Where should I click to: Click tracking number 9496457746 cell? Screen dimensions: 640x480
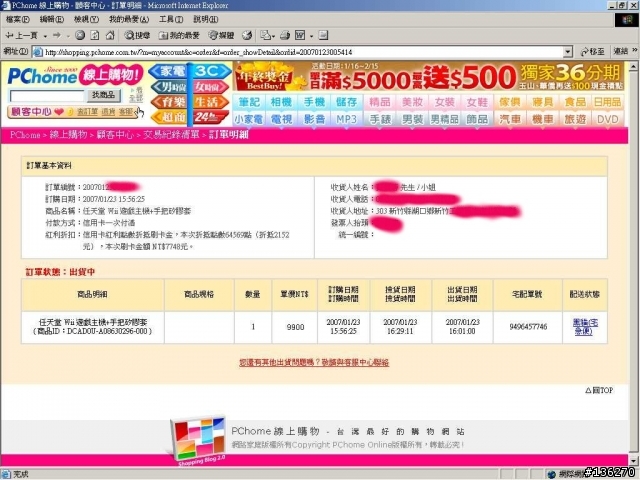tap(528, 327)
